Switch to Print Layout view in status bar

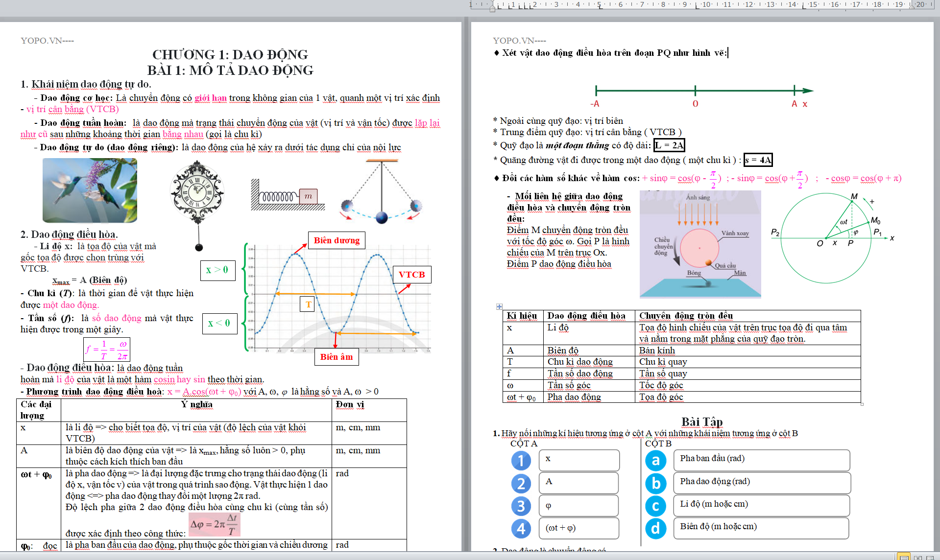point(904,557)
